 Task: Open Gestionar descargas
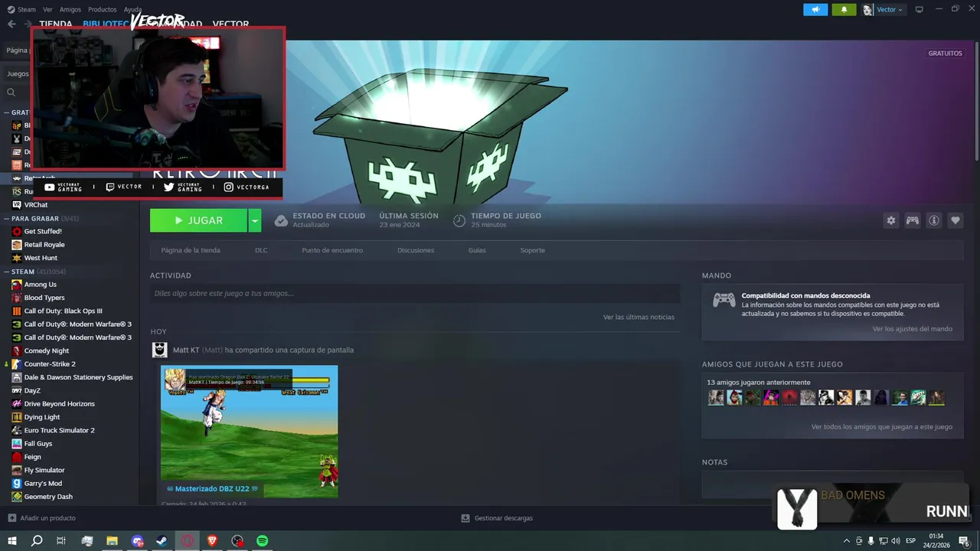point(497,518)
